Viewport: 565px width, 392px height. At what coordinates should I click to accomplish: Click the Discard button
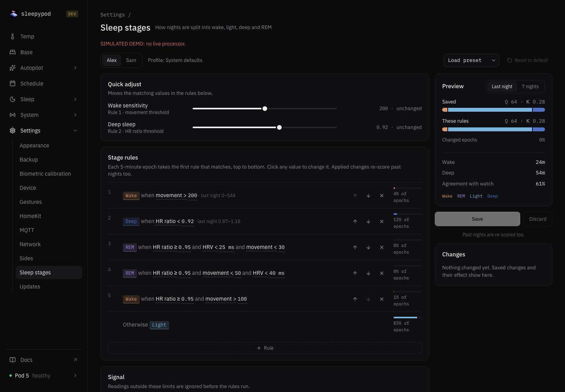point(538,219)
